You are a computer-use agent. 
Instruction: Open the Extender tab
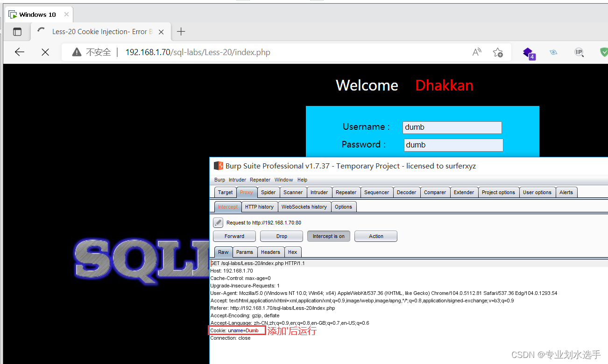point(464,192)
